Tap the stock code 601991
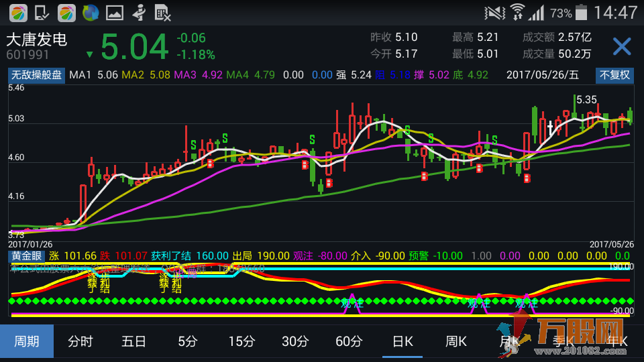644x362 pixels. coord(28,54)
